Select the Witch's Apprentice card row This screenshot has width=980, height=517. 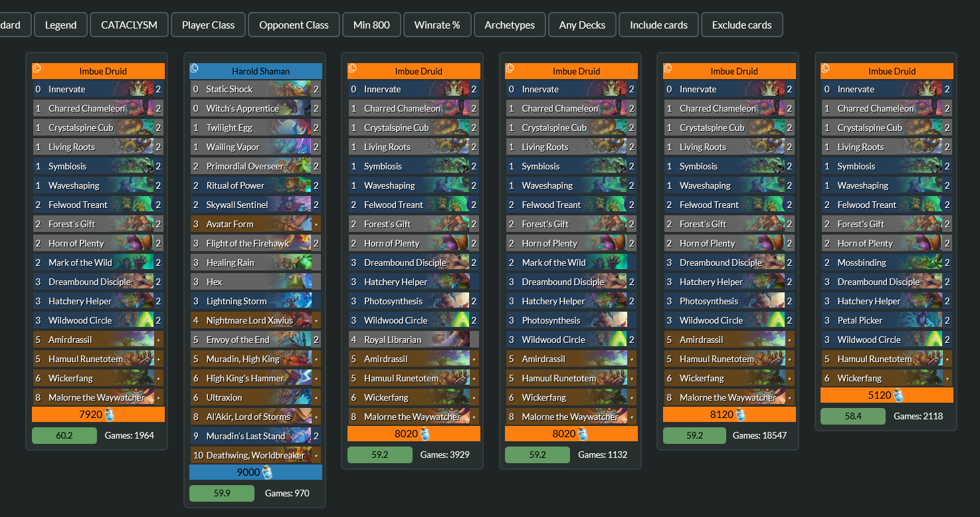(256, 108)
